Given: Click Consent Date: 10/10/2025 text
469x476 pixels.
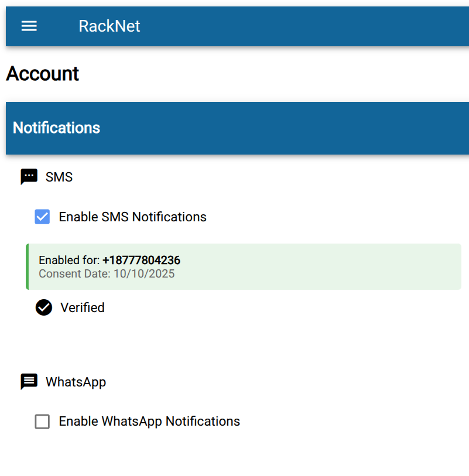Looking at the screenshot, I should 107,273.
